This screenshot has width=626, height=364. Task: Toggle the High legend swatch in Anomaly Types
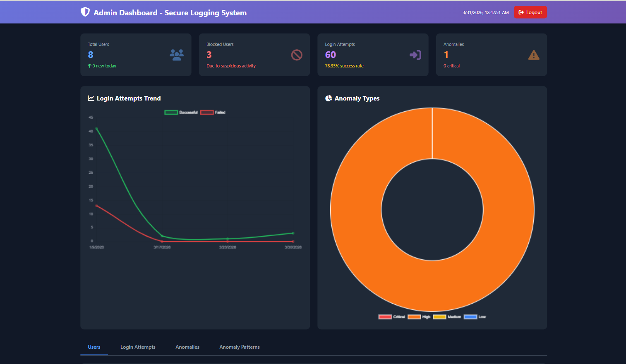[x=414, y=317]
